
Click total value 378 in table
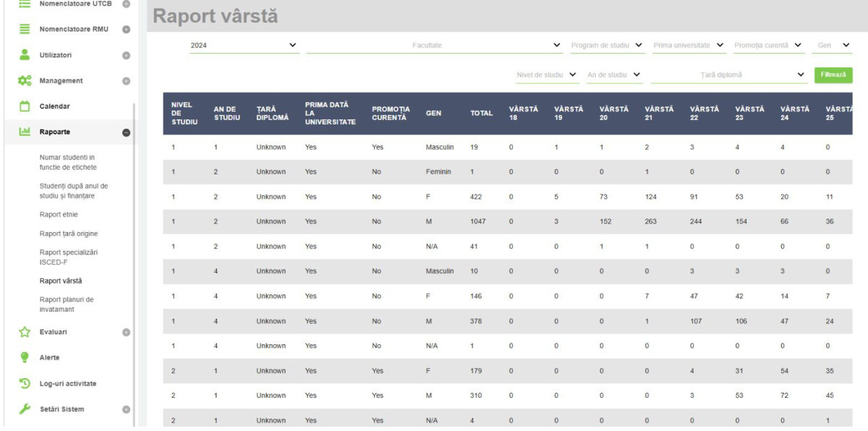click(477, 321)
